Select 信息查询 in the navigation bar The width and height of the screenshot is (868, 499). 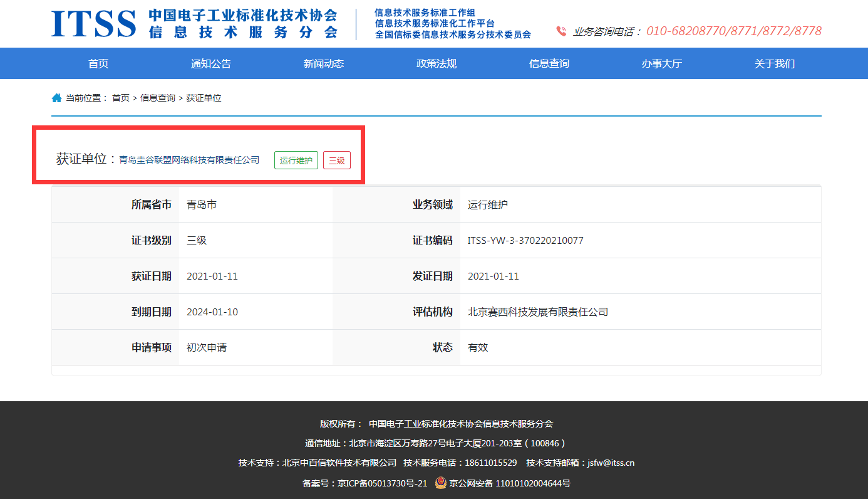point(549,63)
